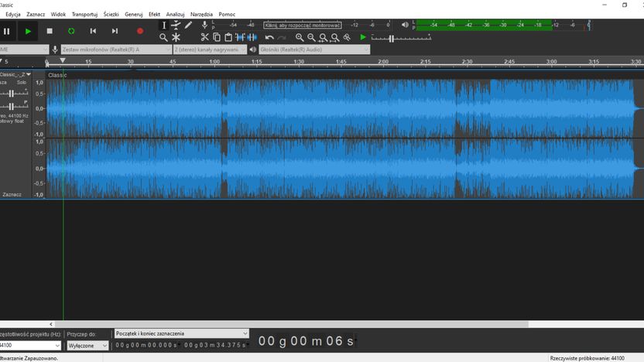Click the recording meter microphone icon
This screenshot has width=644, height=362.
pyautogui.click(x=204, y=26)
